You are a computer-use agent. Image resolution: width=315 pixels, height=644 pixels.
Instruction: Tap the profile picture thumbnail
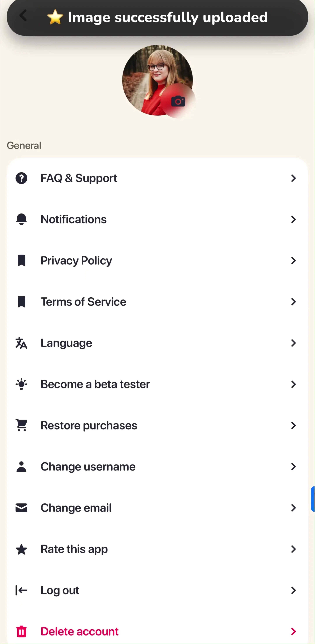coord(157,80)
